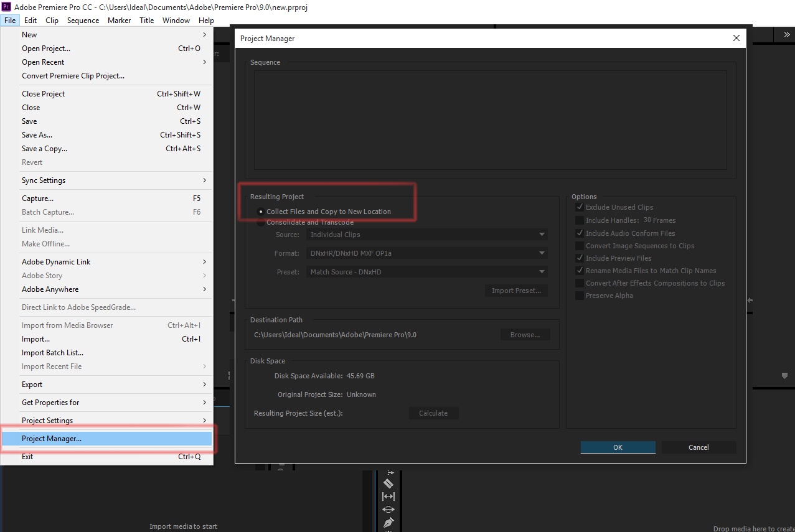The height and width of the screenshot is (532, 795).
Task: Open the Preset dropdown (Match Source - DNxHD)
Action: point(426,272)
